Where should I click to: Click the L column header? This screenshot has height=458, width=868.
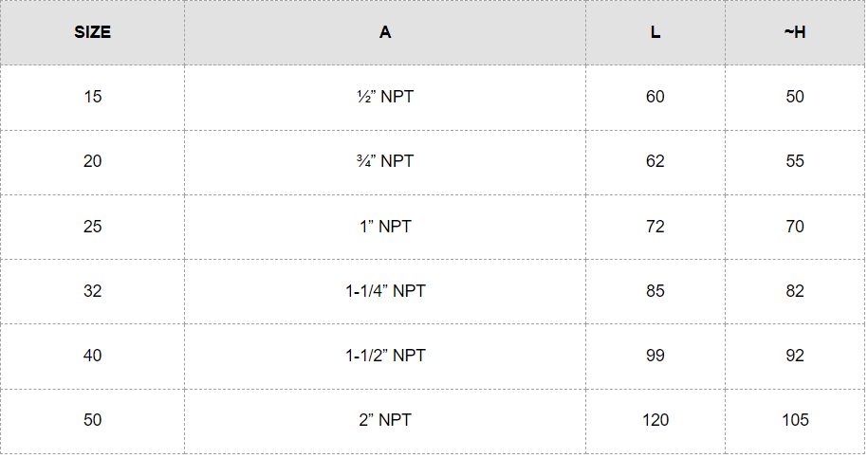655,32
